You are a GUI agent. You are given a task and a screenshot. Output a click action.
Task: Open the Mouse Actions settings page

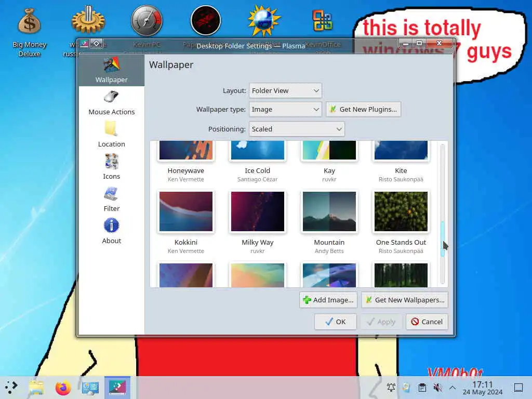(x=111, y=103)
